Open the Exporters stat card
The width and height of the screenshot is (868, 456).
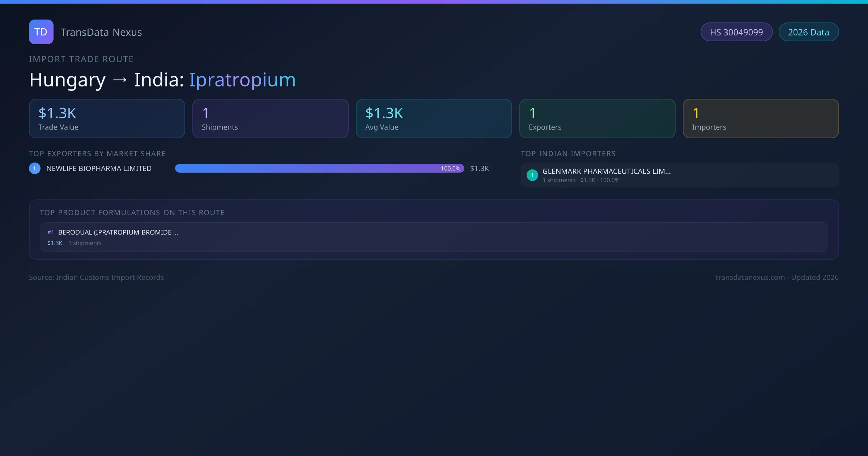597,118
